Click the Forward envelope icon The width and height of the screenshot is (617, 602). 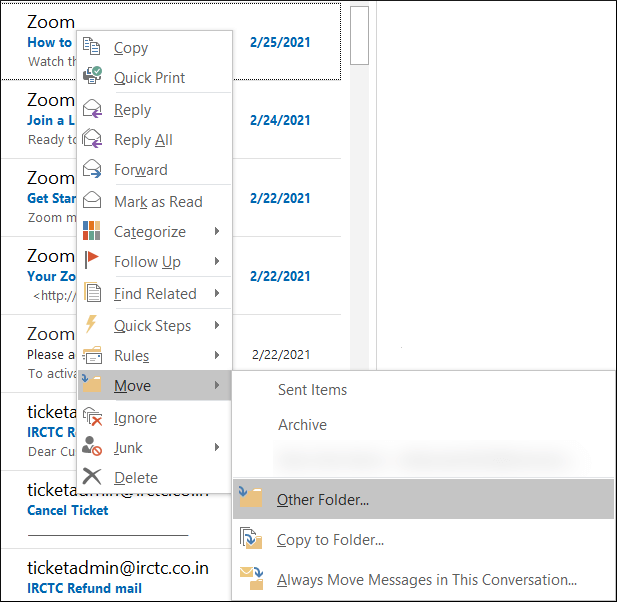click(x=92, y=169)
